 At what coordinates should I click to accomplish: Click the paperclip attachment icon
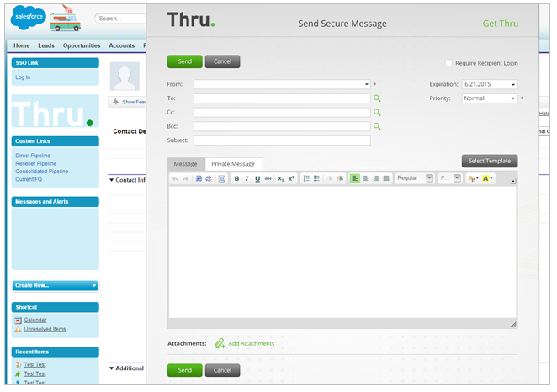pyautogui.click(x=220, y=344)
